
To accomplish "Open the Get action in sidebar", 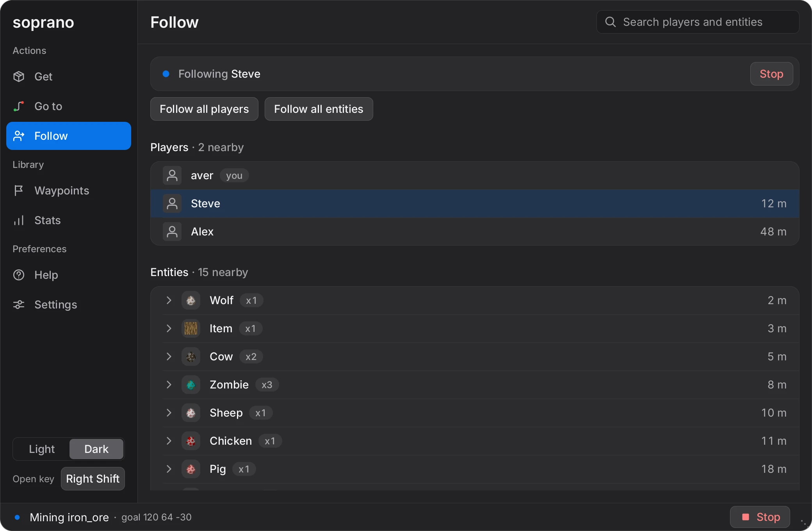I will (69, 77).
